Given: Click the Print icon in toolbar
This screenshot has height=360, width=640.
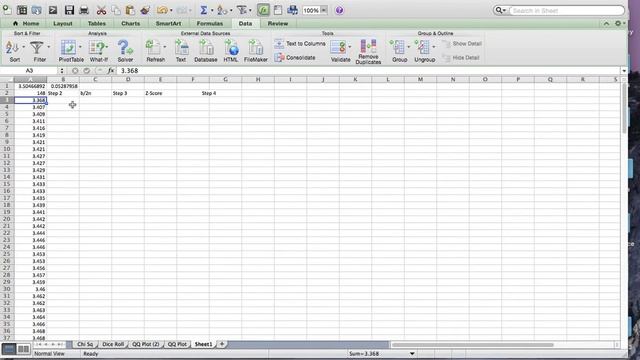Looking at the screenshot, I should point(84,10).
